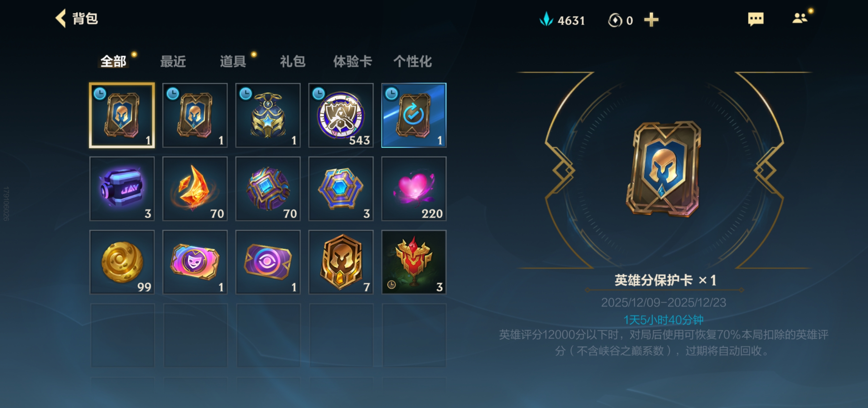Open the friends list icon

(x=800, y=18)
